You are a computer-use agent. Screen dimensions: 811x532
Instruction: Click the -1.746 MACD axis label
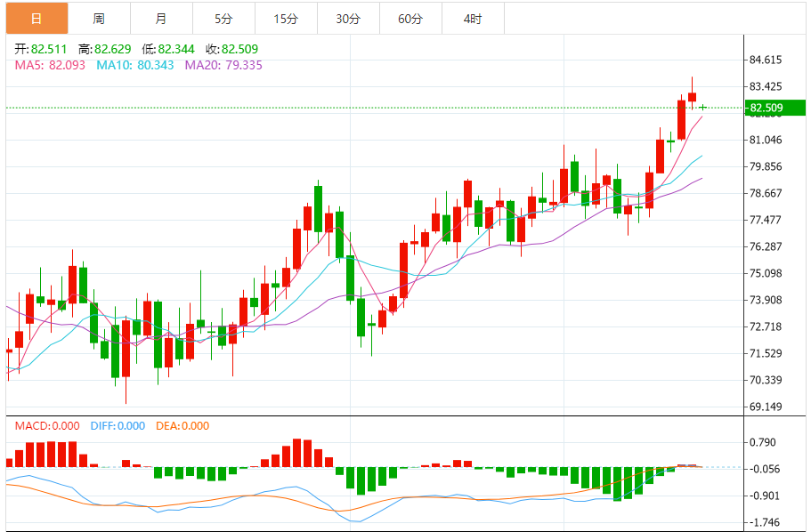pyautogui.click(x=765, y=522)
